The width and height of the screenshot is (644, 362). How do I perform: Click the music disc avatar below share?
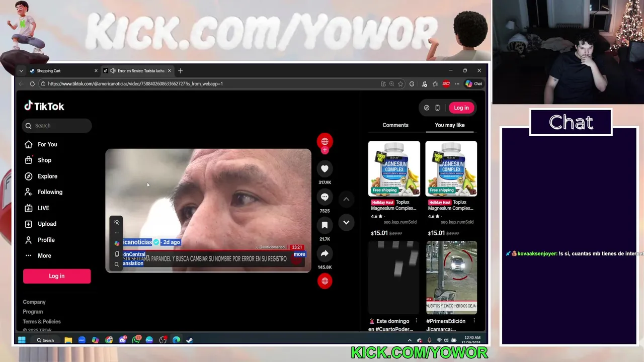325,281
